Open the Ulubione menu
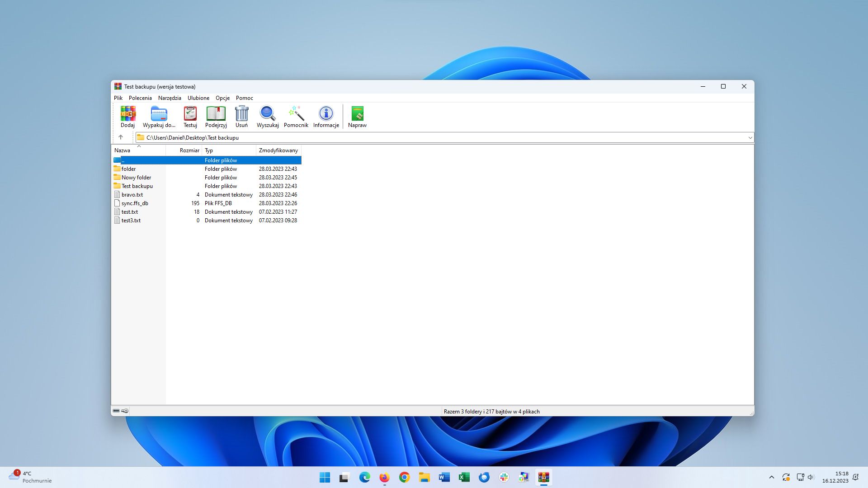This screenshot has height=488, width=868. (198, 98)
